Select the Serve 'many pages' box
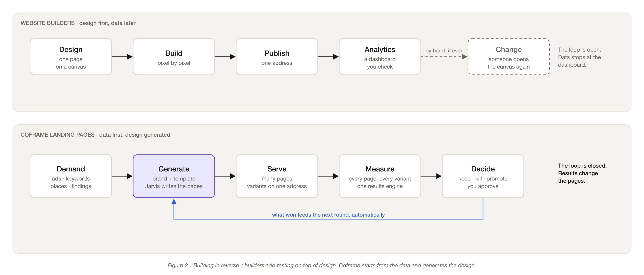The image size is (644, 275). tap(277, 176)
